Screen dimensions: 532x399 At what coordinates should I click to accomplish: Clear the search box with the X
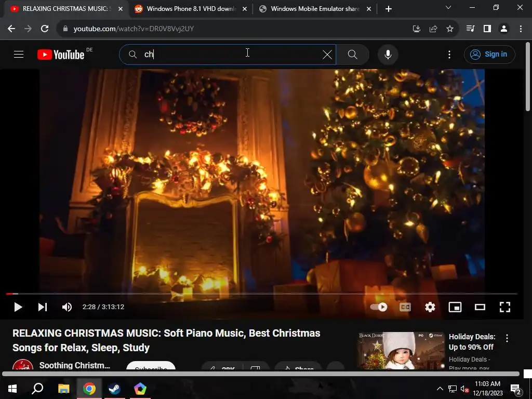[x=327, y=54]
